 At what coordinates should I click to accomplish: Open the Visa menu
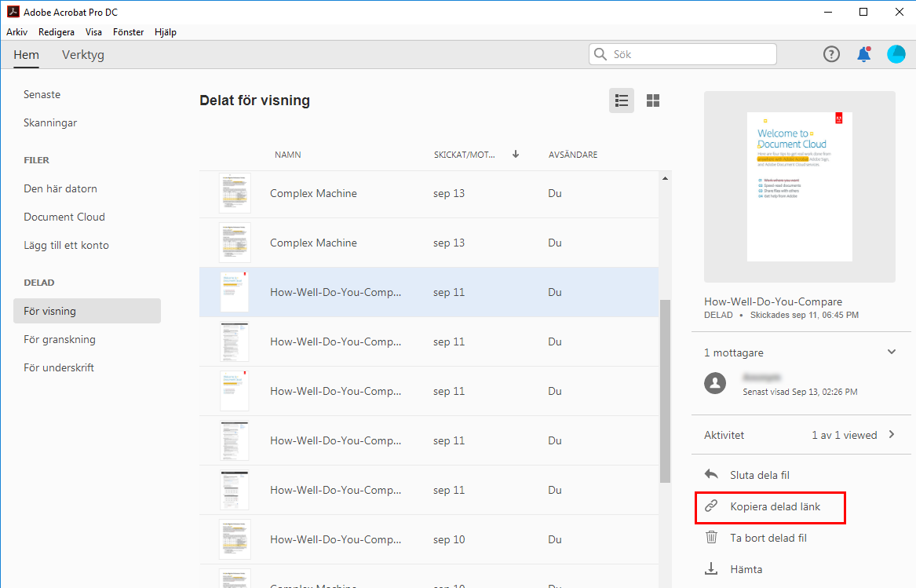tap(93, 32)
